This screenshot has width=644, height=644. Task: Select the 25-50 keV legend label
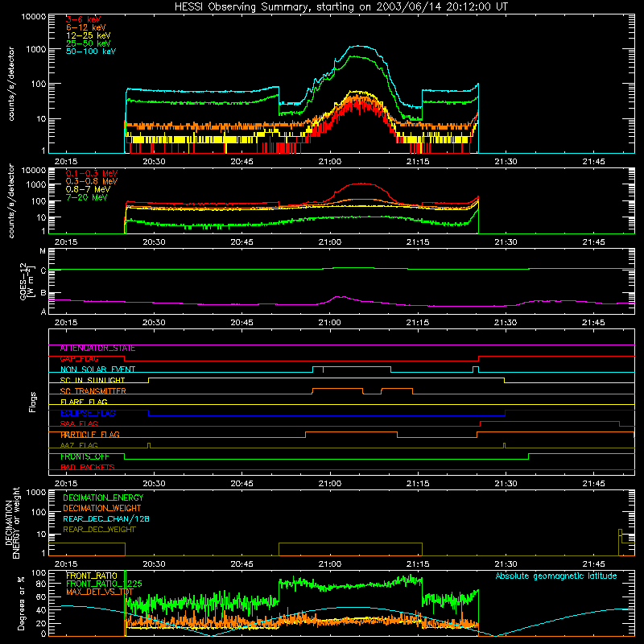[x=88, y=43]
